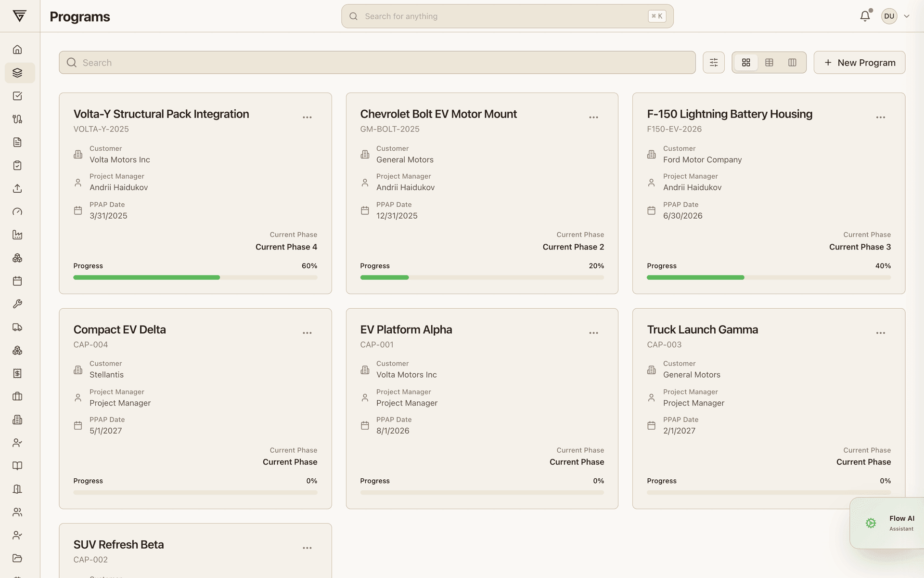Click the New Program button
This screenshot has height=578, width=924.
[859, 63]
